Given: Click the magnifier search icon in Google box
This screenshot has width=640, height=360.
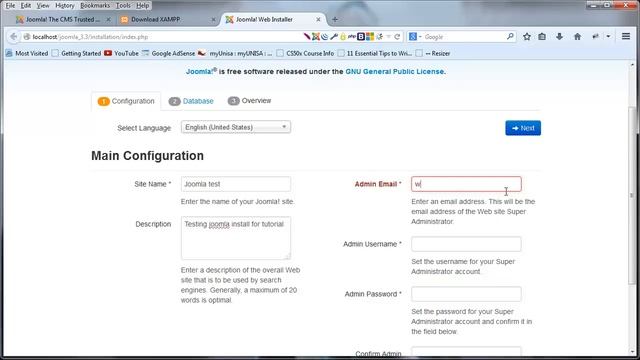Looking at the screenshot, I should [x=510, y=37].
